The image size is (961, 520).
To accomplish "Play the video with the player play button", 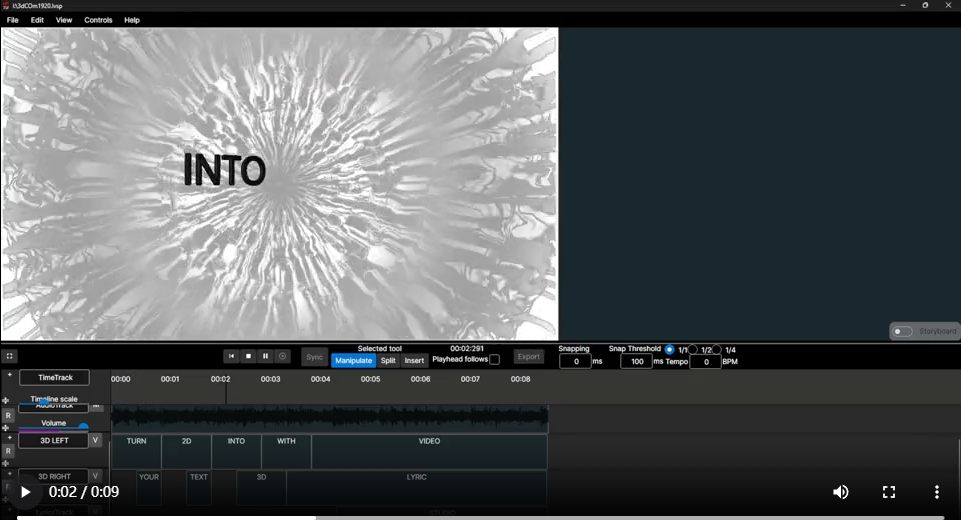I will pyautogui.click(x=25, y=492).
